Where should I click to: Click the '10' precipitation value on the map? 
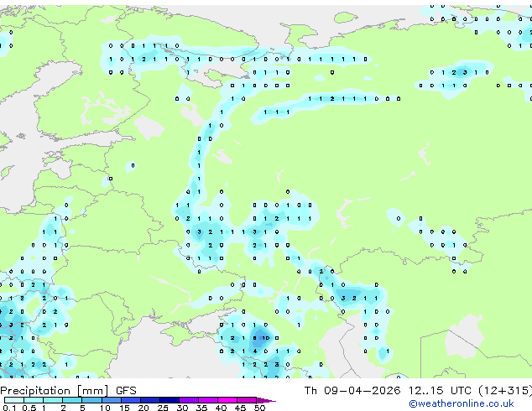(x=266, y=338)
